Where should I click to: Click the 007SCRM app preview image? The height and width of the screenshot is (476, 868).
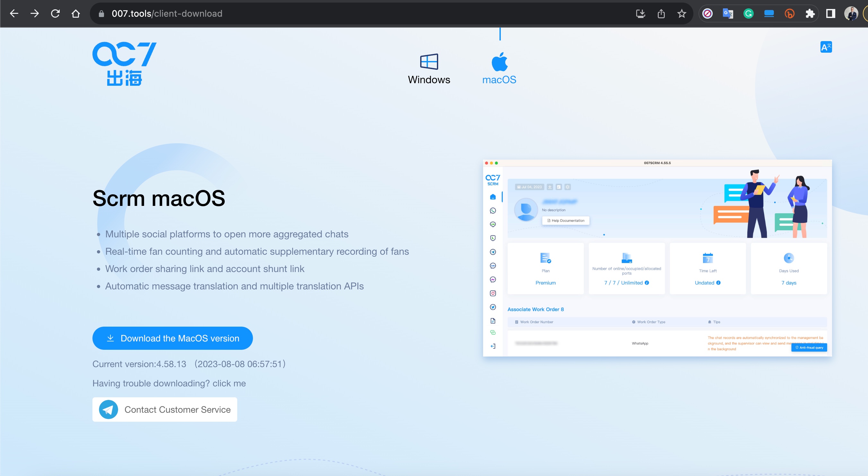[x=657, y=258]
